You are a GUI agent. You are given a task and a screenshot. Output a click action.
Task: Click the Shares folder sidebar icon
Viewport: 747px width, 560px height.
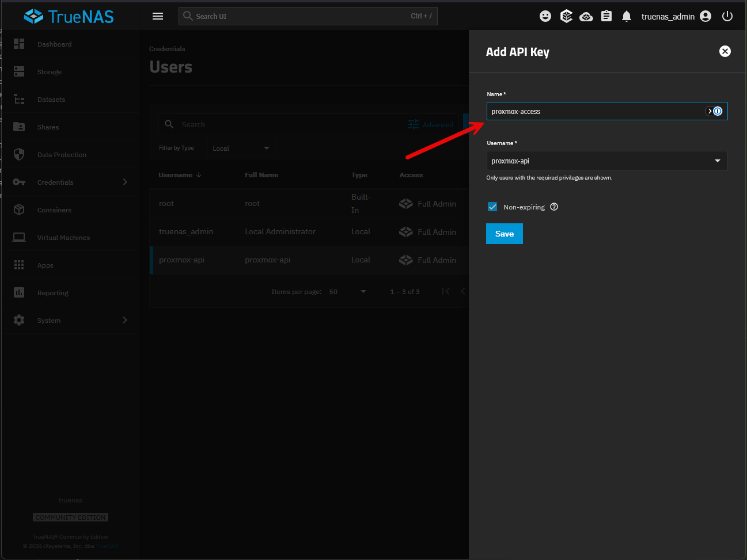pos(19,127)
